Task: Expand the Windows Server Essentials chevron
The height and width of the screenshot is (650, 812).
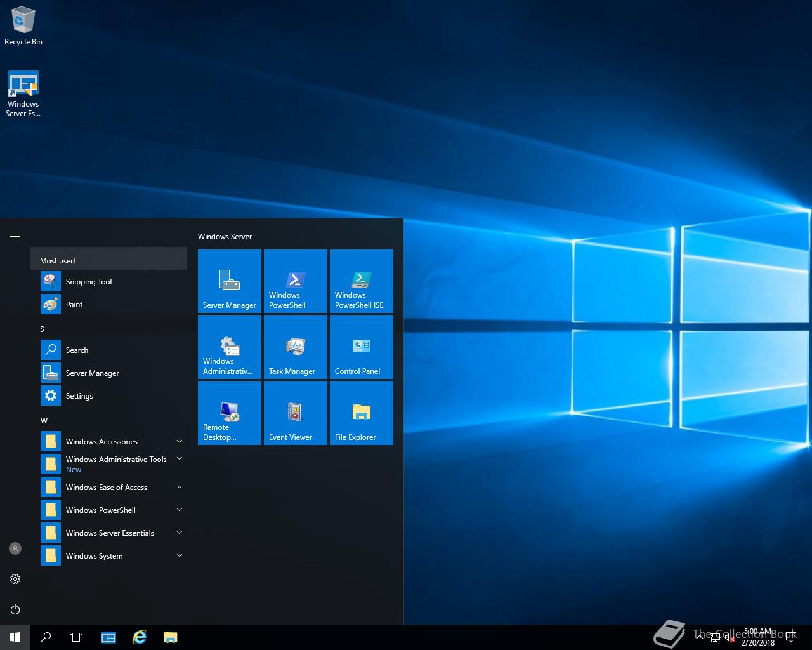Action: (x=180, y=533)
